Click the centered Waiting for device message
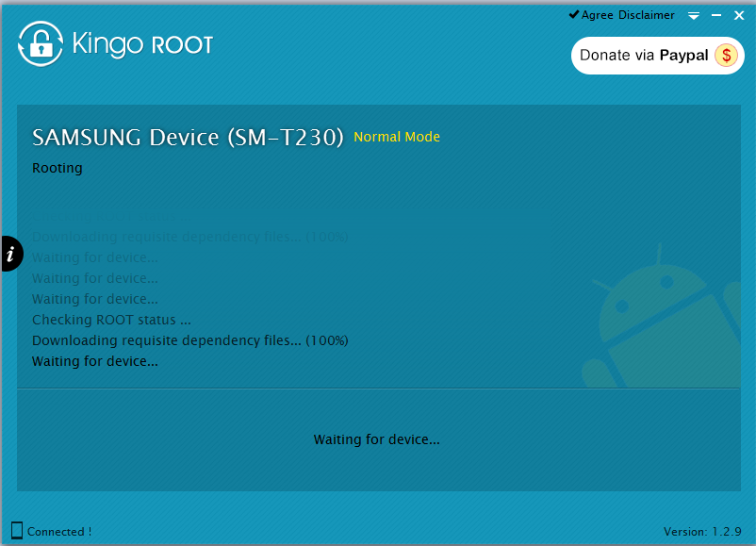 (376, 439)
